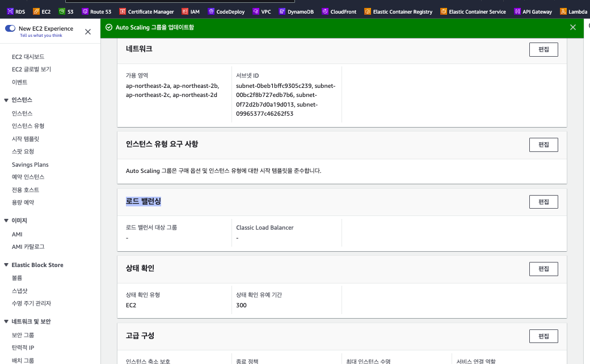Open 전용 호스트 in sidebar
The width and height of the screenshot is (590, 364).
tap(26, 190)
